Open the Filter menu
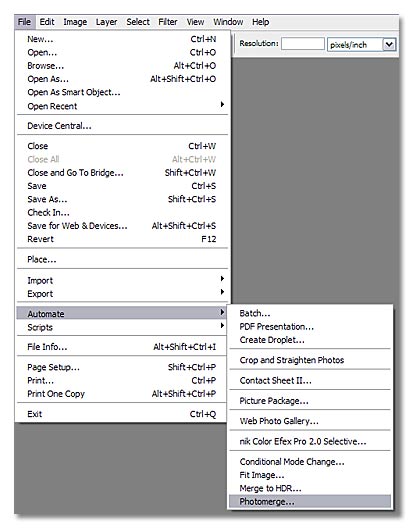The height and width of the screenshot is (528, 413). [168, 22]
